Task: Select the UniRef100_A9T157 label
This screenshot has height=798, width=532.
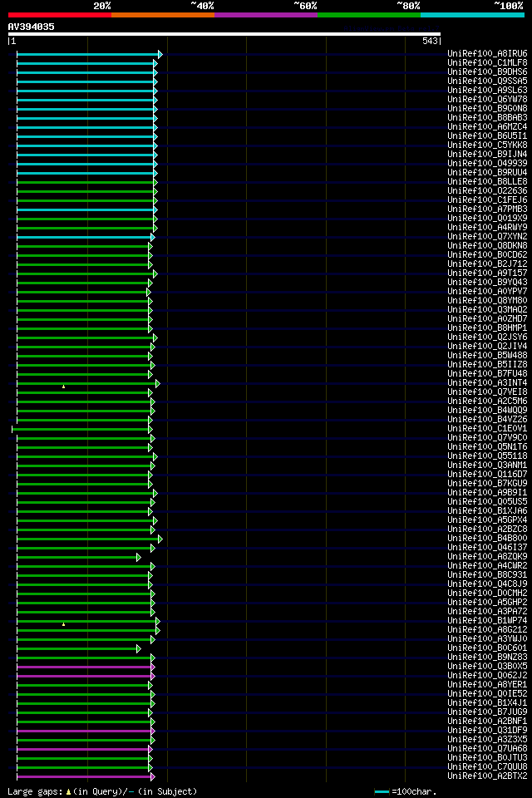Action: tap(487, 273)
